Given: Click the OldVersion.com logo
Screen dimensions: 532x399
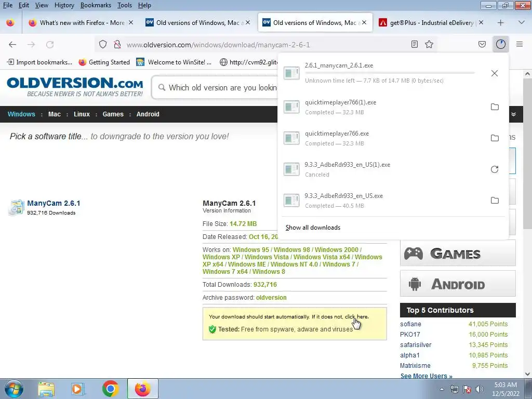Looking at the screenshot, I should click(x=75, y=87).
